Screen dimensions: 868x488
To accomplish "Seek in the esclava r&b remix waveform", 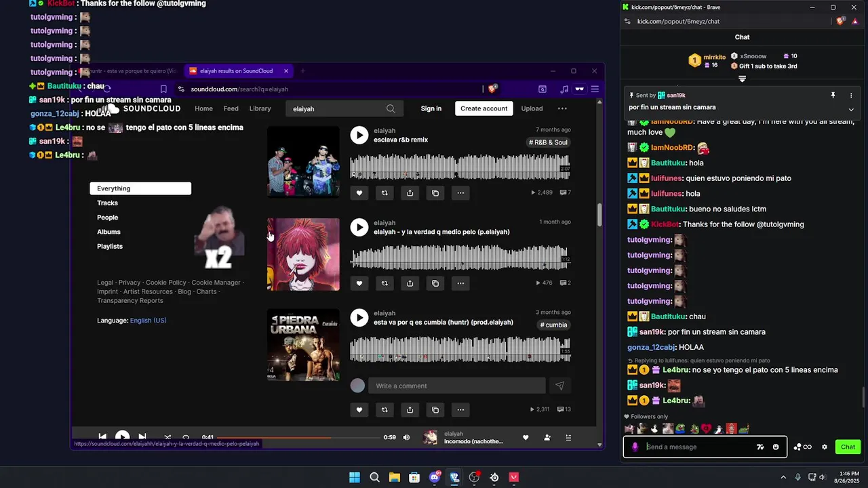I will pos(460,166).
